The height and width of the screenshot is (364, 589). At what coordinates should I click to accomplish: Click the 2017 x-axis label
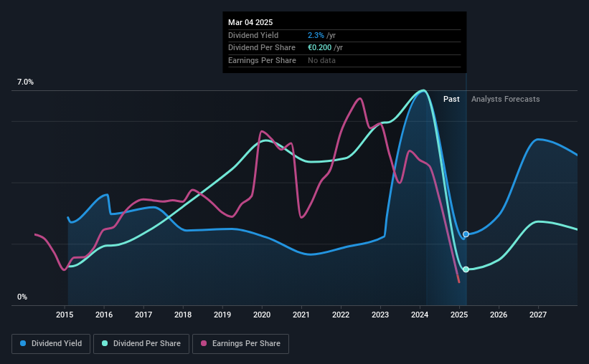[143, 315]
